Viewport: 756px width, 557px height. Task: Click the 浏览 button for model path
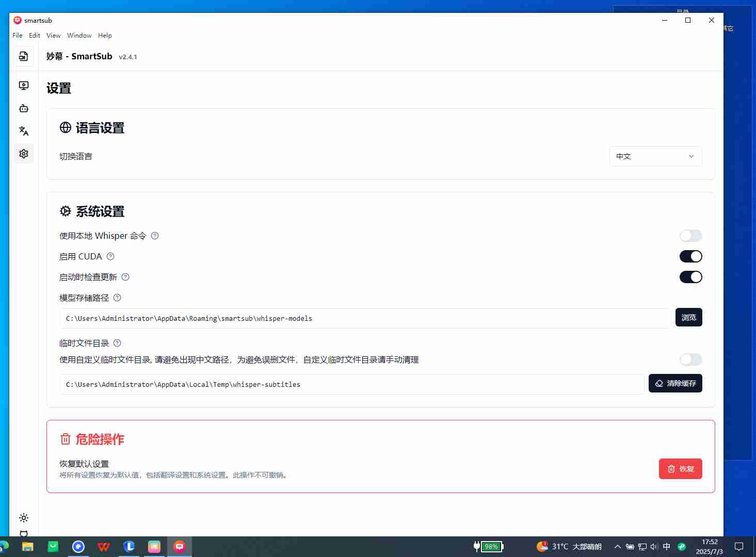(x=688, y=317)
